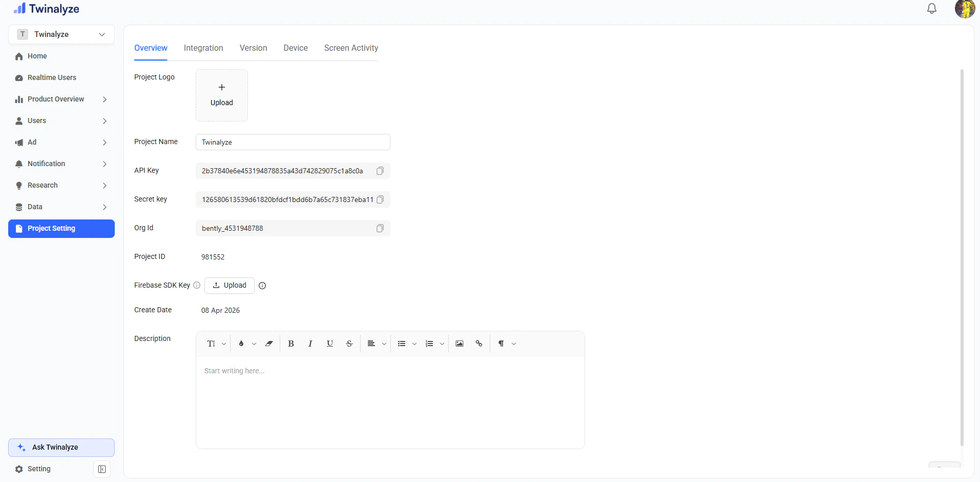Viewport: 980px width, 482px height.
Task: Click info icon beside Firebase Upload button
Action: coord(262,286)
